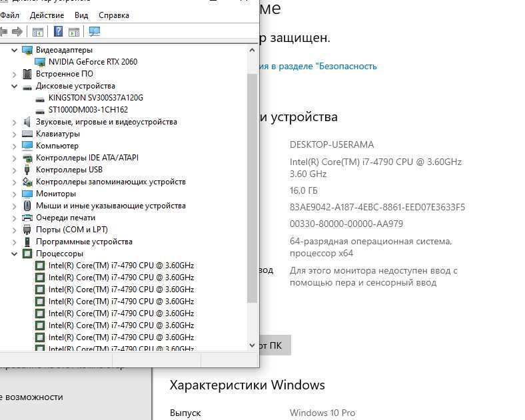The image size is (525, 420).
Task: Collapse the Процессоры category
Action: point(14,254)
